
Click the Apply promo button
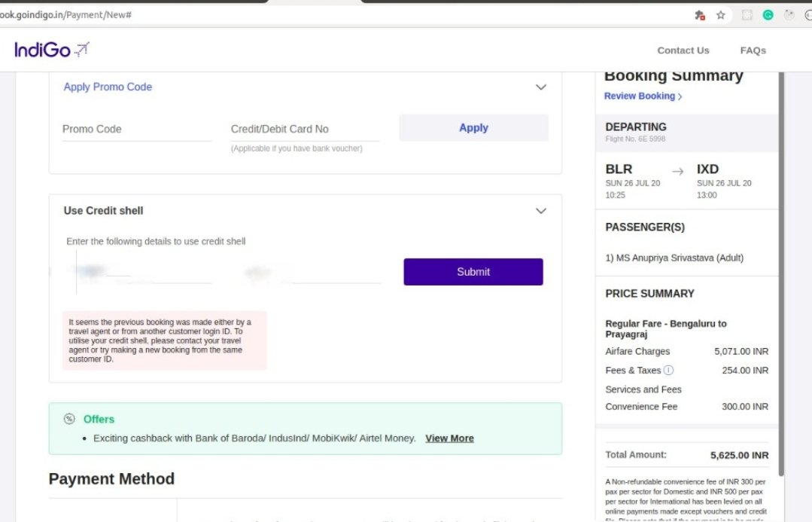[473, 127]
